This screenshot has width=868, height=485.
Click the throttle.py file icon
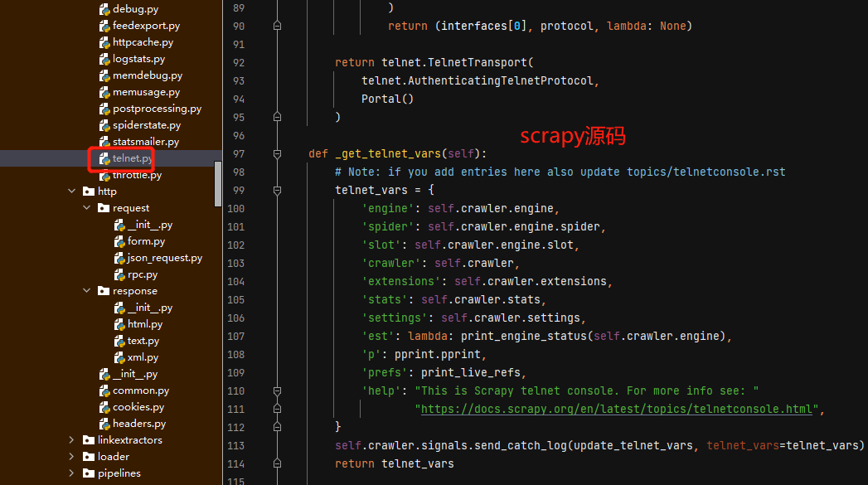pos(104,176)
